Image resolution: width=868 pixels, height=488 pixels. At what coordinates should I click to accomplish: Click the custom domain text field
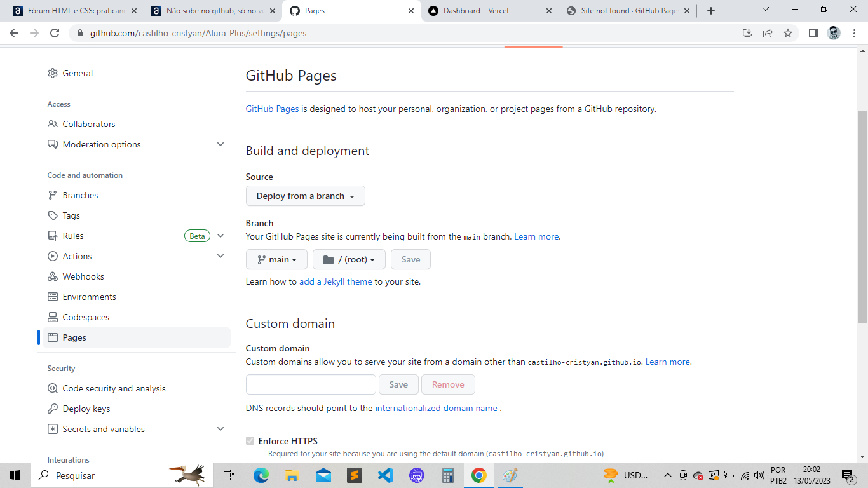pos(311,384)
